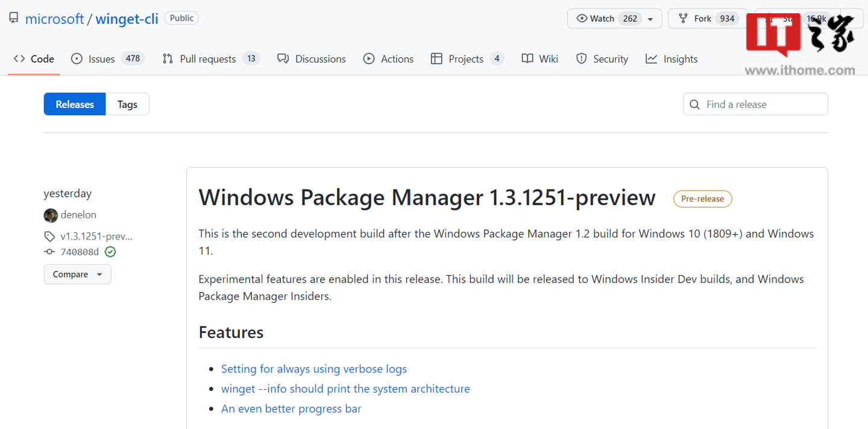Click the tag icon beside v1.3.1251-prev
The width and height of the screenshot is (868, 429).
(49, 236)
